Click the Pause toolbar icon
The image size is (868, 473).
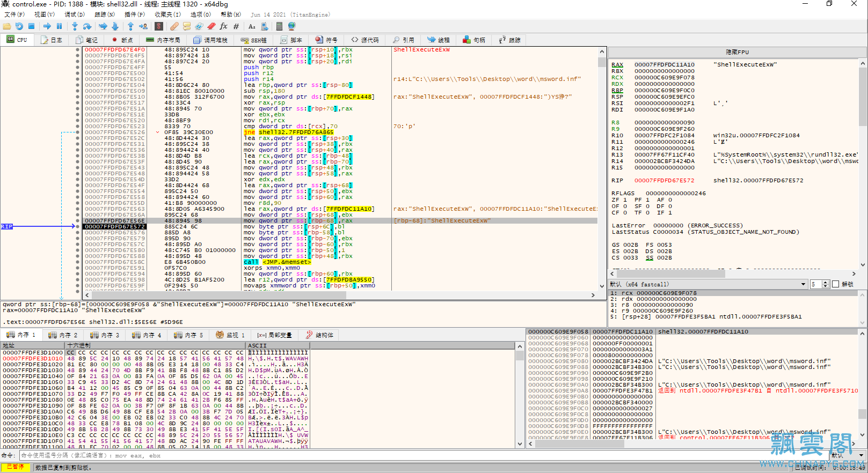click(59, 26)
